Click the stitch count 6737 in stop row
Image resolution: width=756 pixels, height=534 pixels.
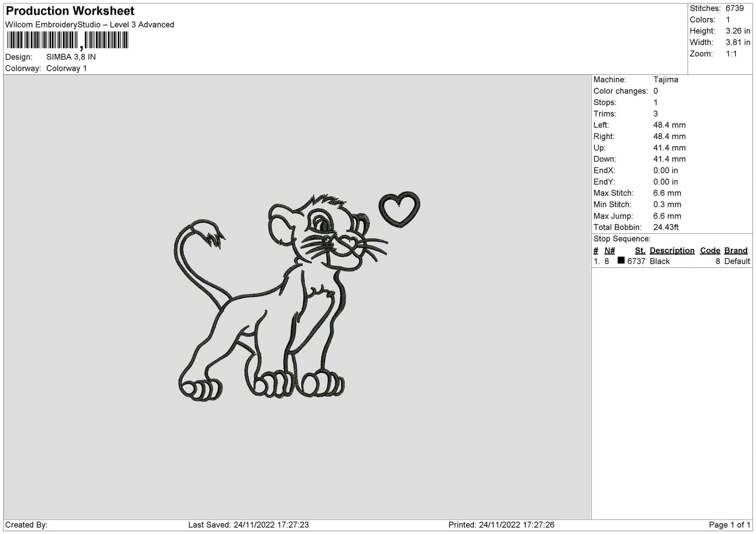point(636,262)
